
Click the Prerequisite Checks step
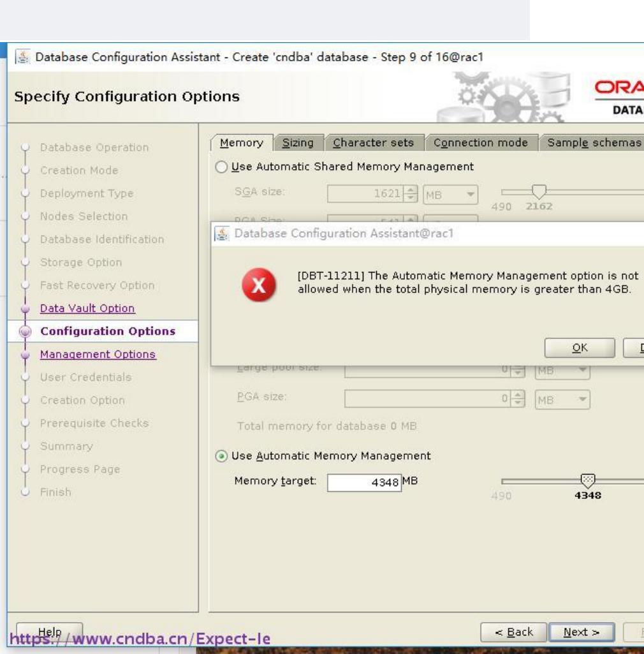coord(94,424)
